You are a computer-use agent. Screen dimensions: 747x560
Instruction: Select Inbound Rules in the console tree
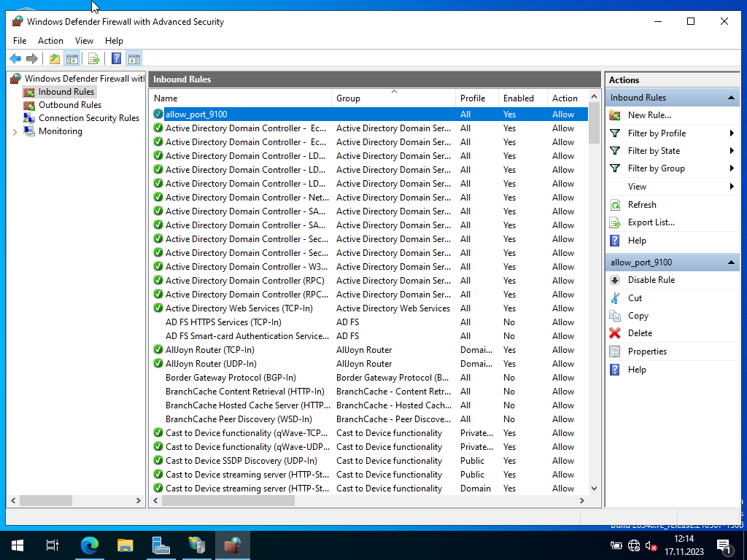tap(66, 92)
